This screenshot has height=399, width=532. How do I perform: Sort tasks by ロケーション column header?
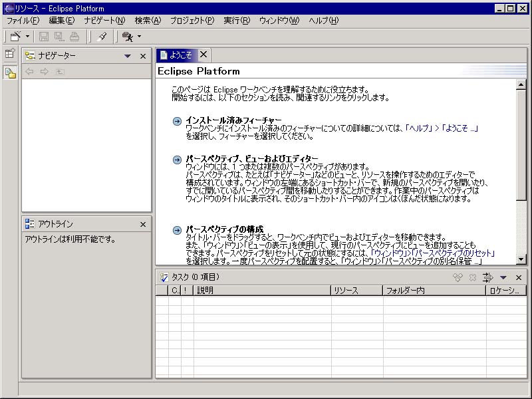point(506,291)
